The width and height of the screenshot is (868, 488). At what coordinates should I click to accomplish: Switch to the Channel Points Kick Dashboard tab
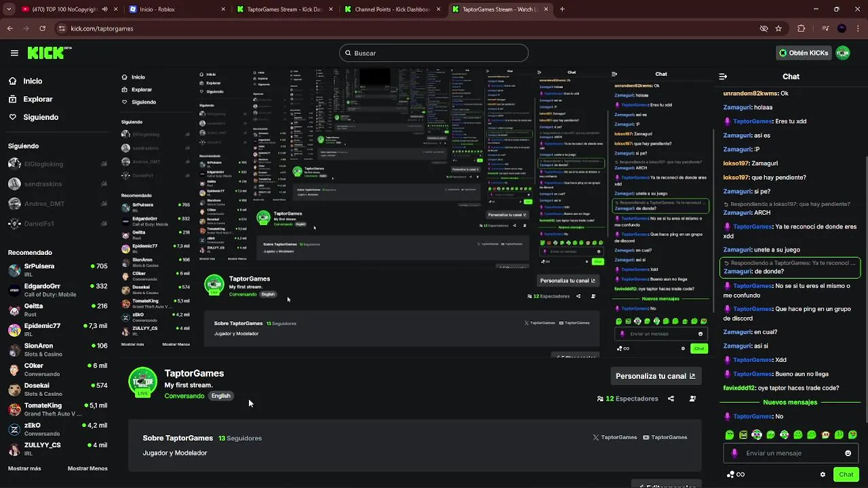[391, 9]
